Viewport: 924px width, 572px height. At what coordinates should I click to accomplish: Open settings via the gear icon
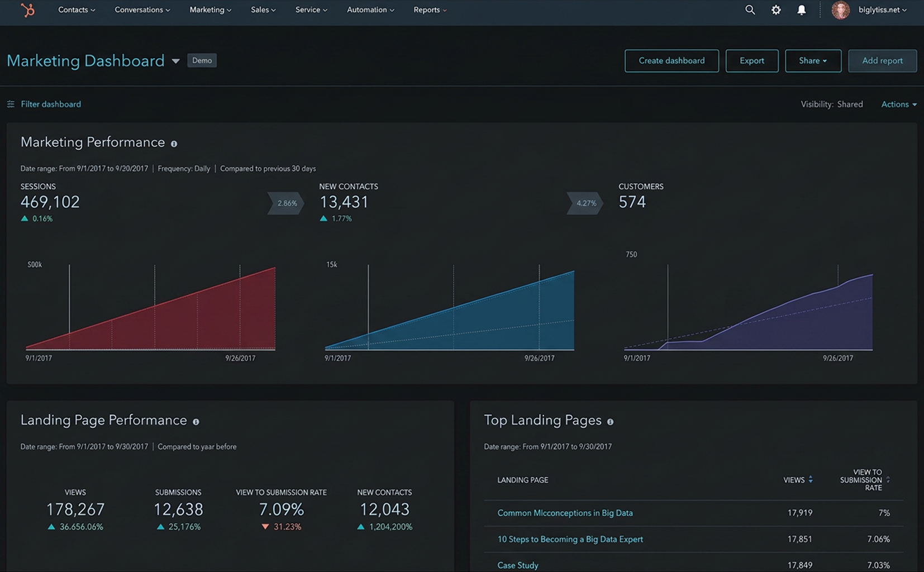click(776, 10)
